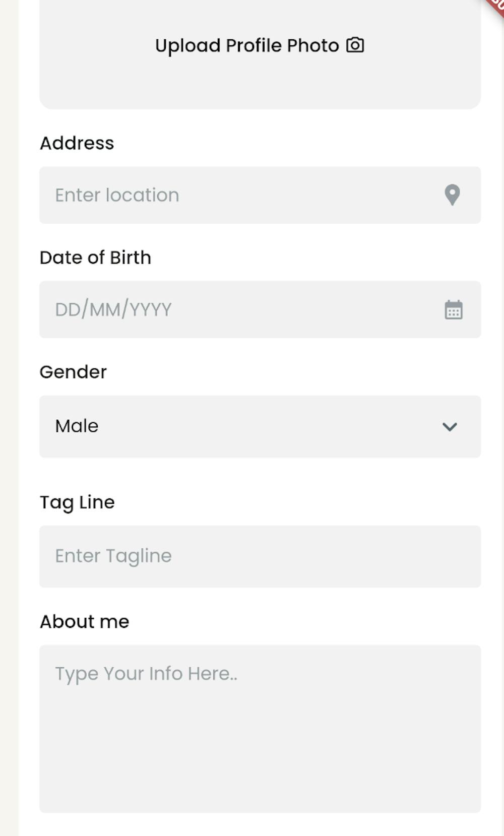504x836 pixels.
Task: Click the selected 'Male' value in Gender
Action: (77, 426)
